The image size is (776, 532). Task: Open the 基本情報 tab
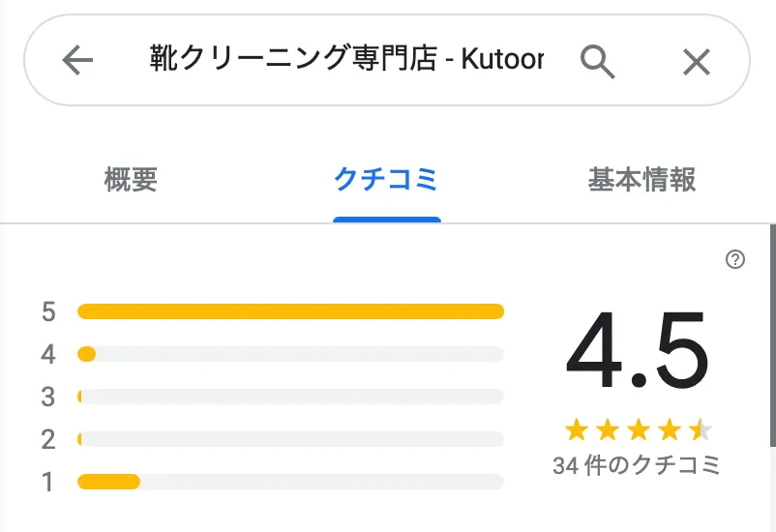(642, 180)
